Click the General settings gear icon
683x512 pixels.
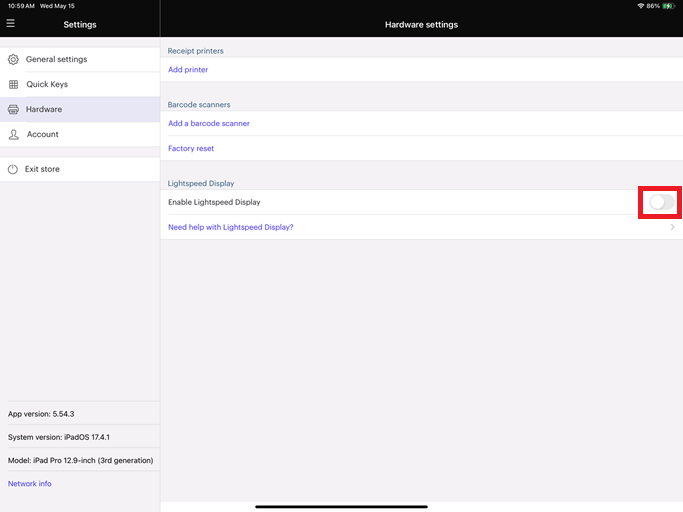[14, 59]
